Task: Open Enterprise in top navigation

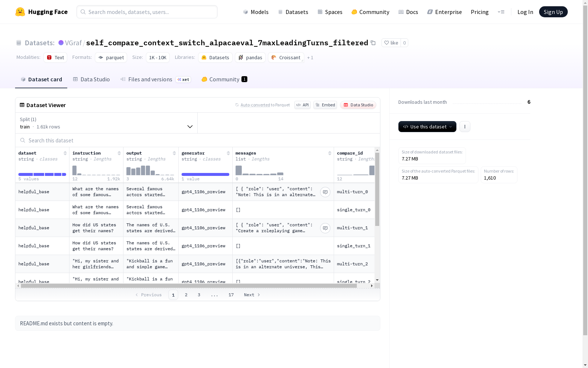Action: tap(445, 12)
